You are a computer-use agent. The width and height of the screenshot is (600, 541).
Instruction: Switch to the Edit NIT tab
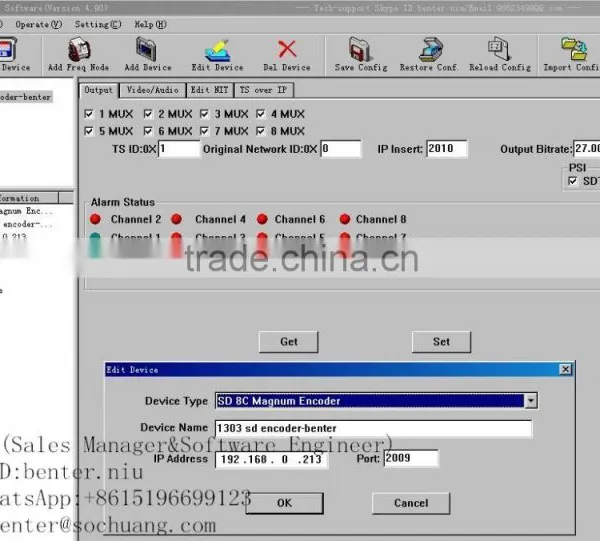click(210, 90)
